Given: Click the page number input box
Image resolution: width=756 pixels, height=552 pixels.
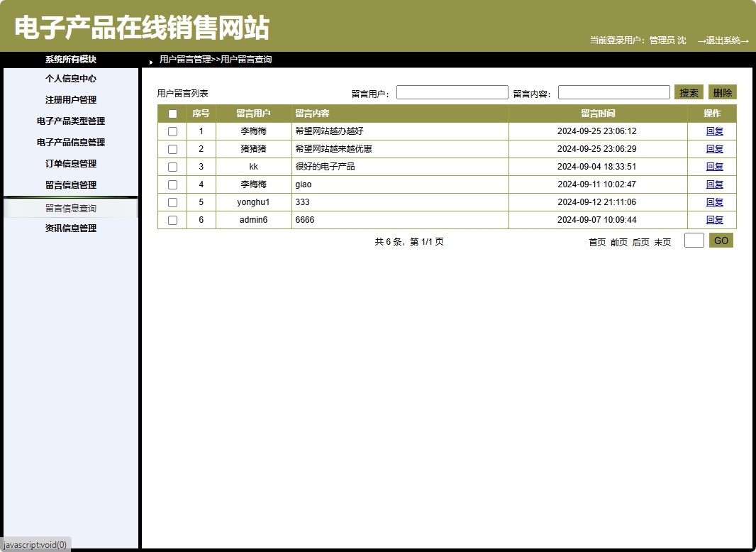Looking at the screenshot, I should pyautogui.click(x=693, y=241).
